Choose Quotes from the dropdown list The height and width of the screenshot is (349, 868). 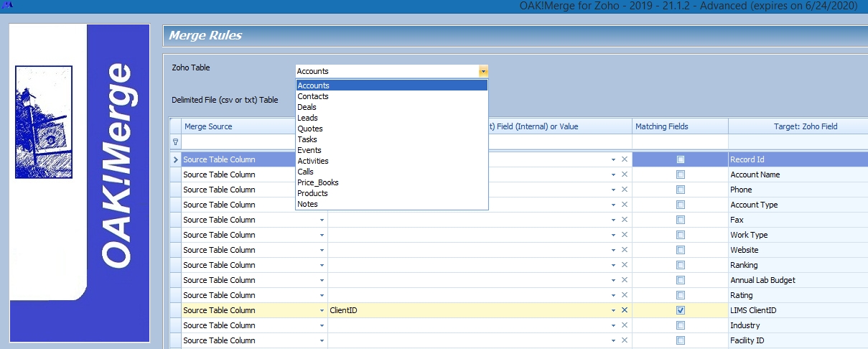392,129
